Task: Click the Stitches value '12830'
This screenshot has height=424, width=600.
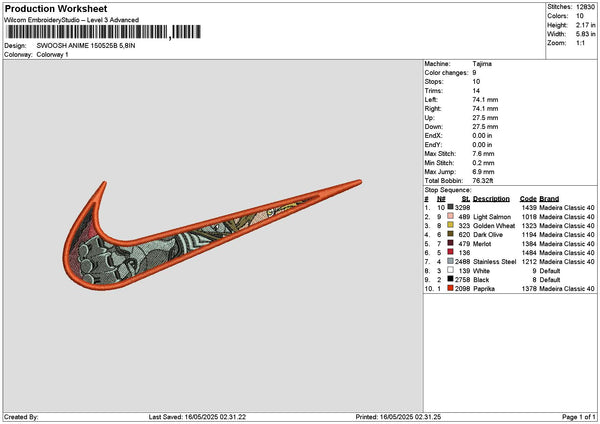Action: click(585, 7)
